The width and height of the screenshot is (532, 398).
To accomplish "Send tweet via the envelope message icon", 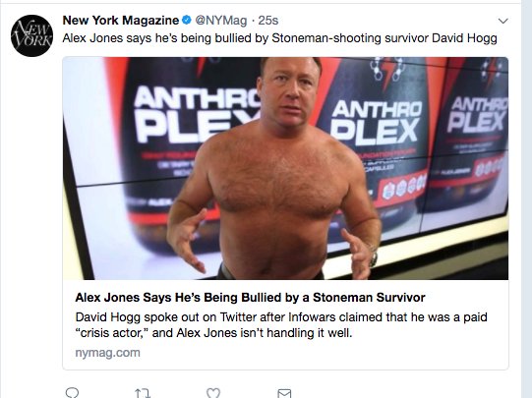I will (284, 393).
